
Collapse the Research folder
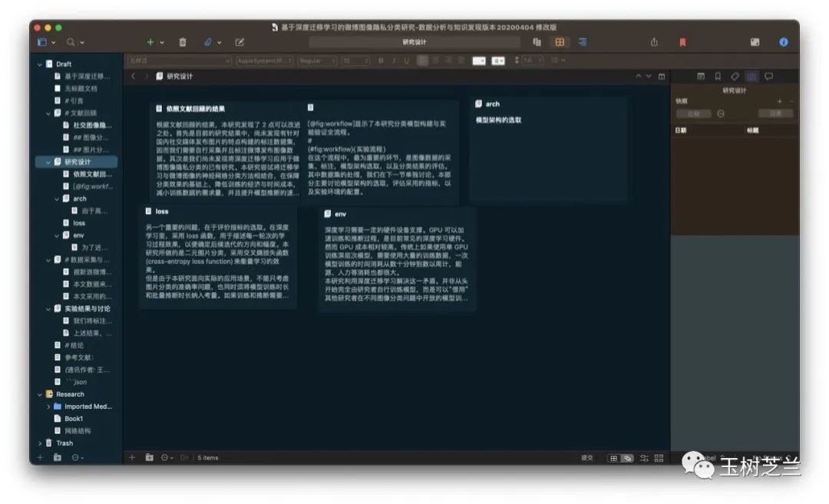(40, 394)
